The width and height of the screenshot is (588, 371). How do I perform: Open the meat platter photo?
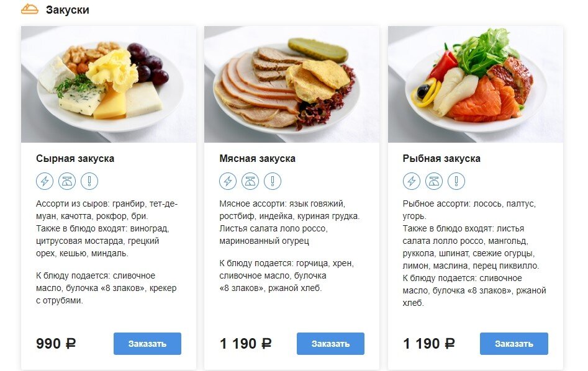click(292, 84)
